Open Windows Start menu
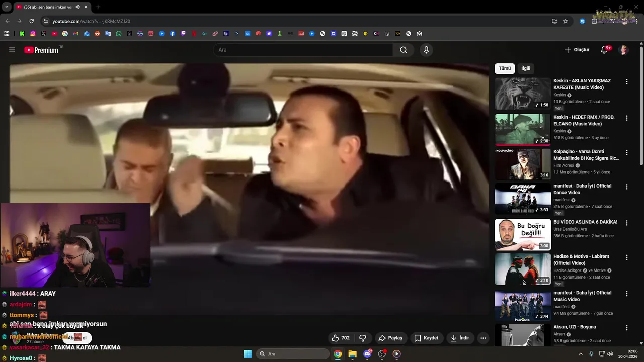The height and width of the screenshot is (362, 644). [x=248, y=354]
